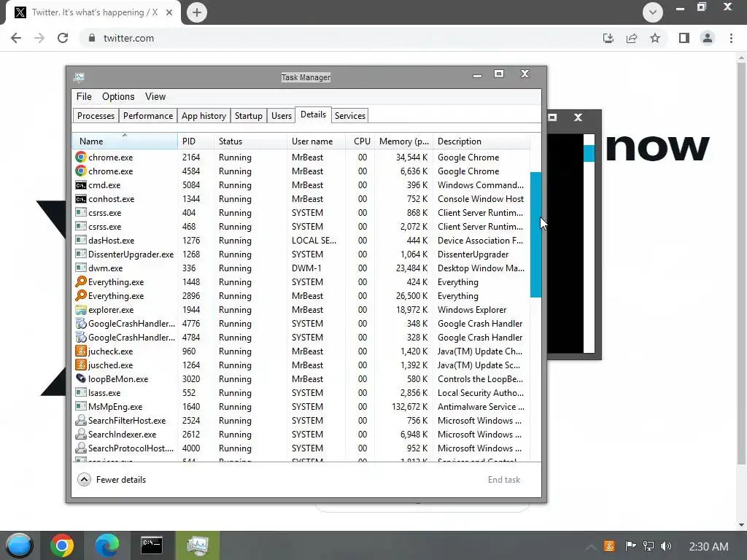Close the command window behind Task Manager

[578, 117]
